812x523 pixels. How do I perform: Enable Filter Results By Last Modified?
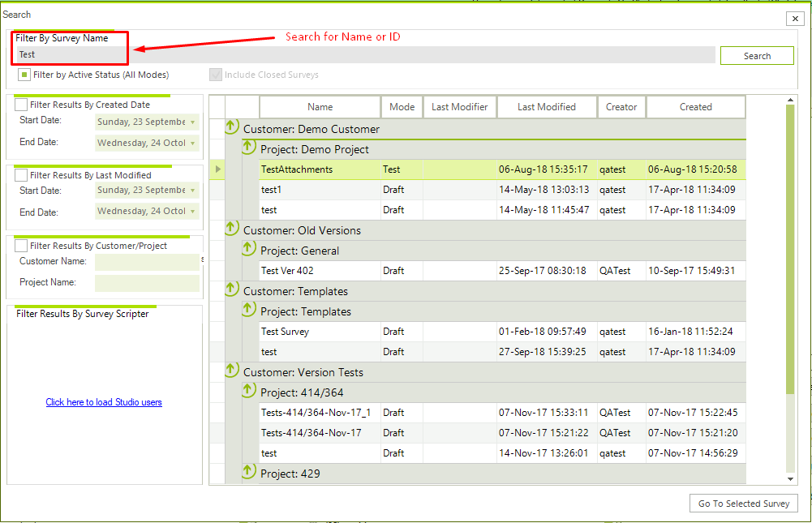click(x=21, y=175)
